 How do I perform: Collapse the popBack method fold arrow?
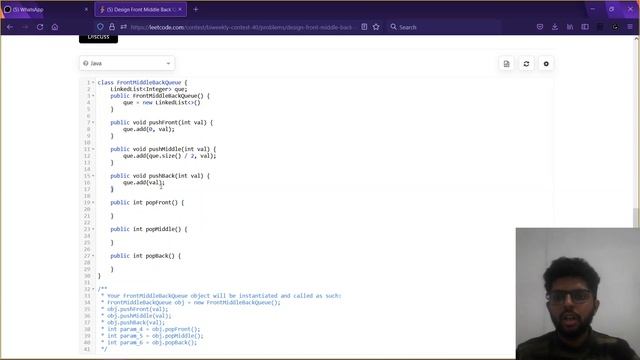[93, 256]
